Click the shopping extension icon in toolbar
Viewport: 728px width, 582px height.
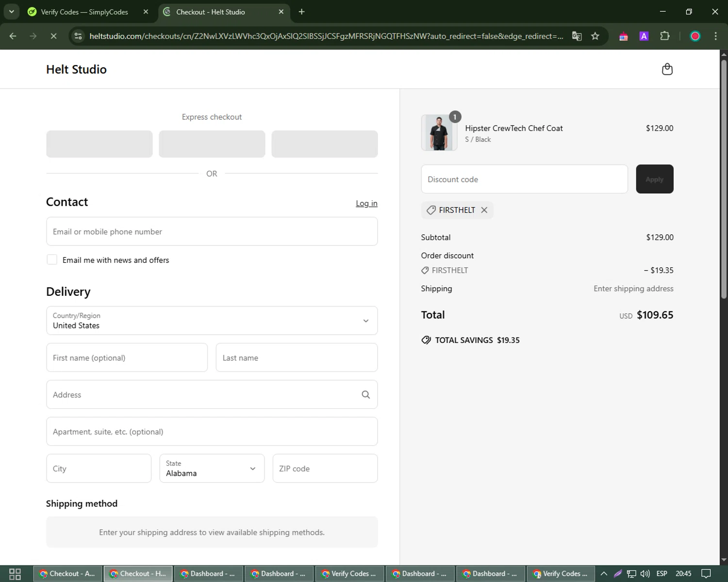pos(624,36)
